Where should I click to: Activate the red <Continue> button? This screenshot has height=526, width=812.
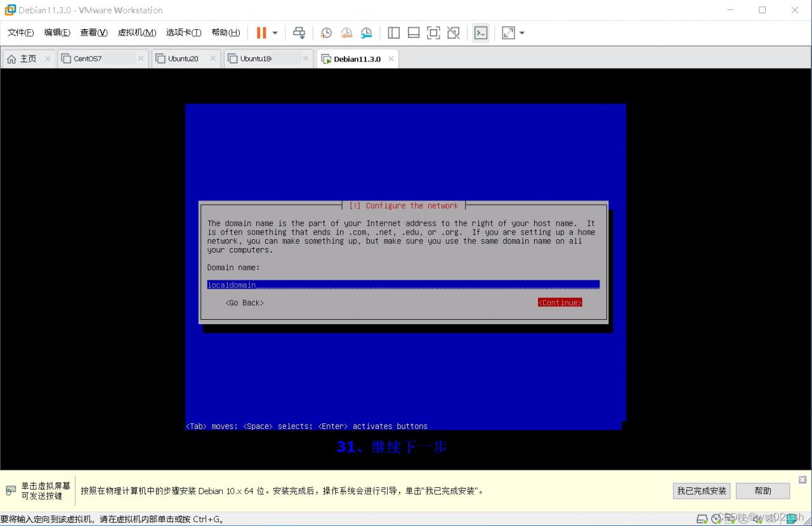[560, 303]
